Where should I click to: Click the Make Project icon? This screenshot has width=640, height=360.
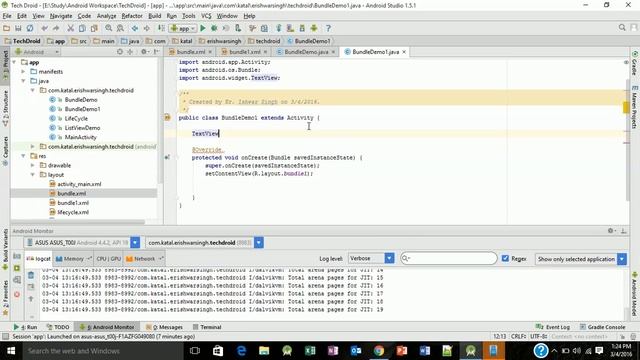click(161, 28)
